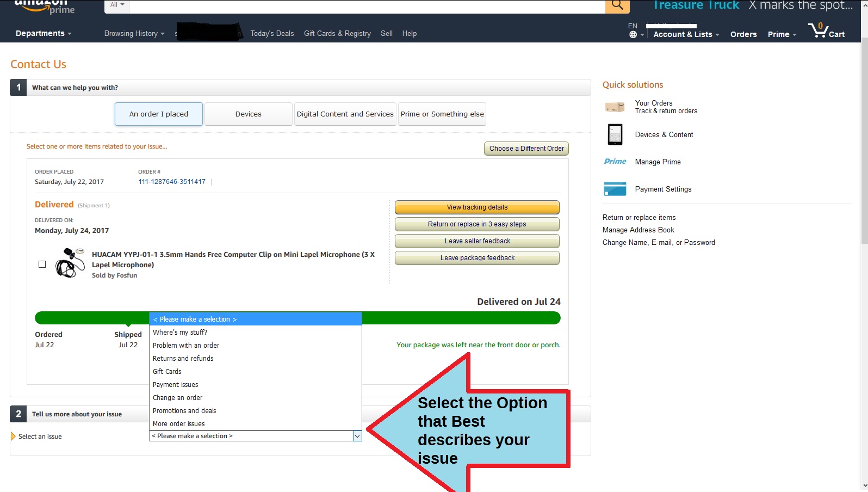Open Gift Cards & Registry link
This screenshot has width=868, height=492.
[337, 33]
